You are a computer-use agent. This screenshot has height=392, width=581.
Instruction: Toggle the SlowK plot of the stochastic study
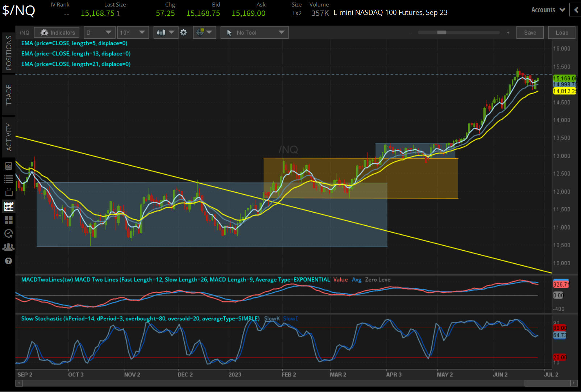coord(272,318)
